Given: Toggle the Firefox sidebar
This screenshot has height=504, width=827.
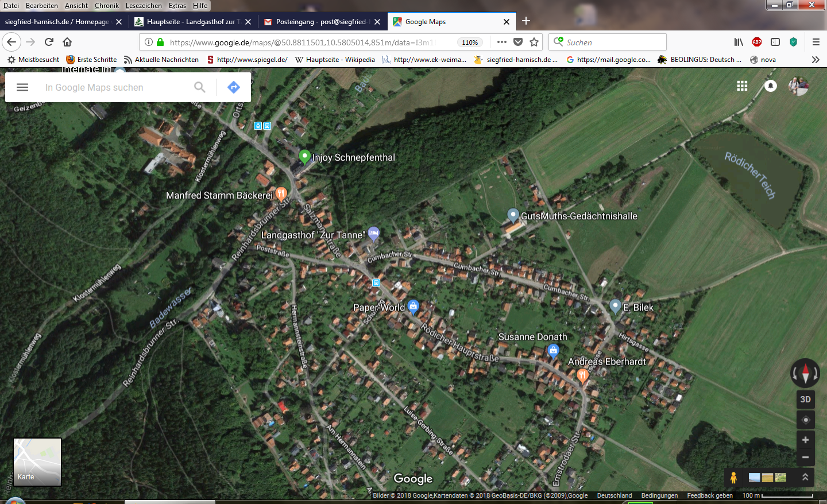Looking at the screenshot, I should pos(775,42).
